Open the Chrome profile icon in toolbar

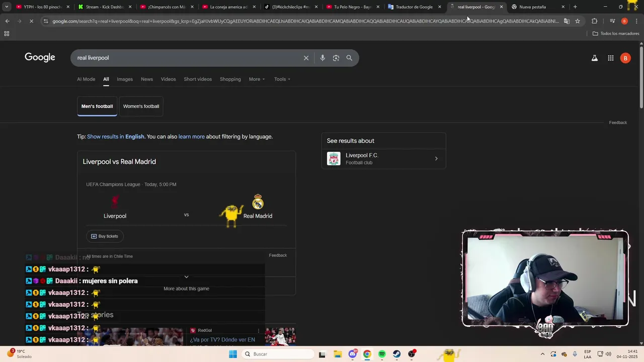[x=624, y=21]
